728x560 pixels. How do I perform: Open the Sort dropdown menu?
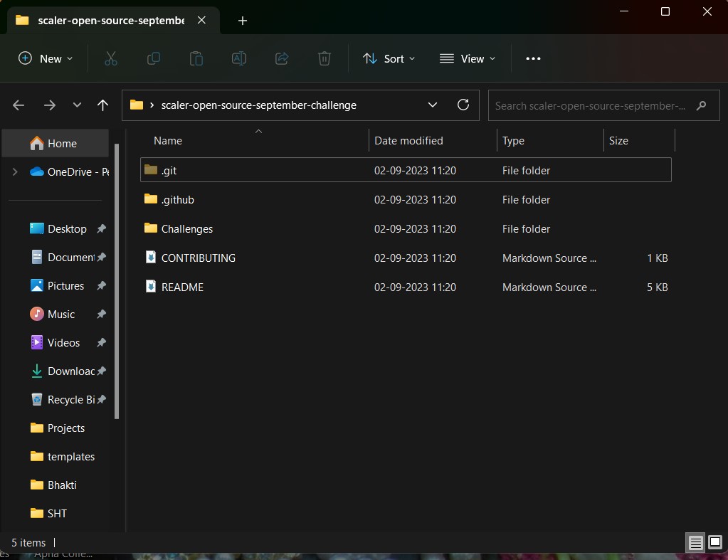pyautogui.click(x=389, y=59)
